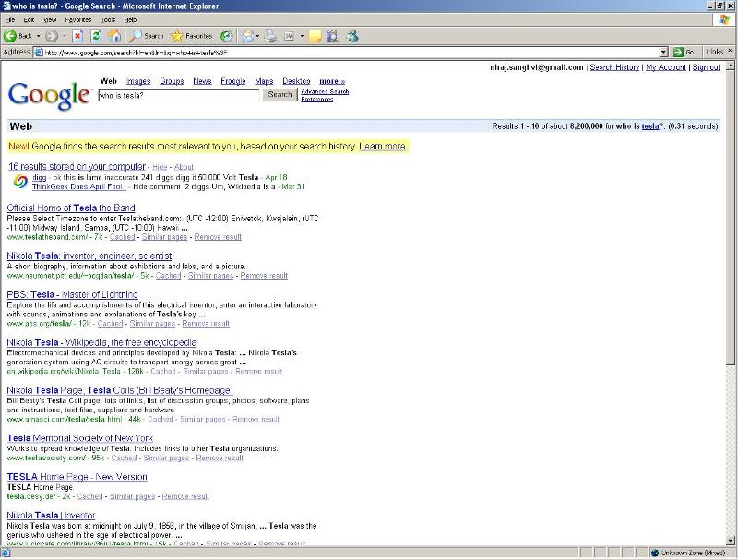Open the Messenger icon in toolbar

[351, 36]
